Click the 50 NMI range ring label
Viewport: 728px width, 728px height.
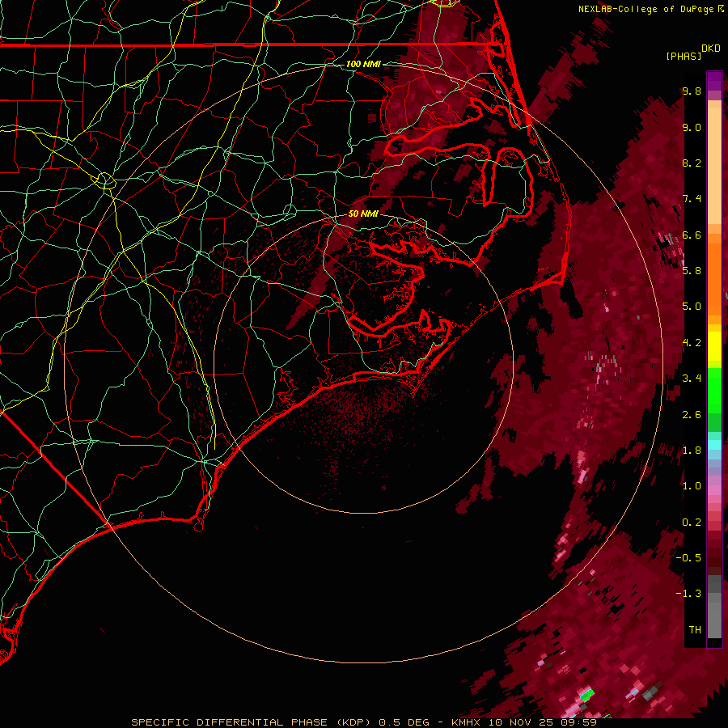pyautogui.click(x=363, y=214)
